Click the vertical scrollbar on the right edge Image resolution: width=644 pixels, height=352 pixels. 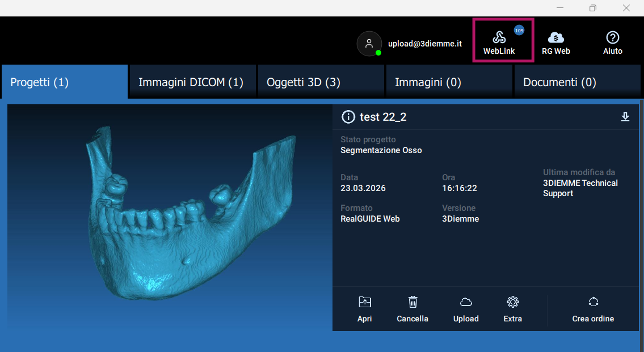point(641,215)
